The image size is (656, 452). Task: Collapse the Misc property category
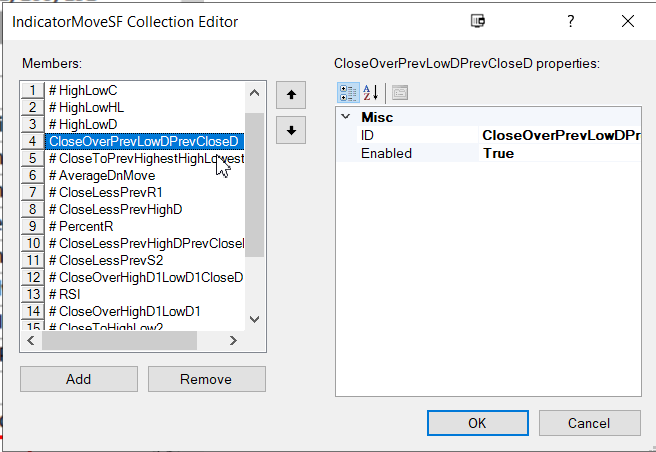point(346,117)
